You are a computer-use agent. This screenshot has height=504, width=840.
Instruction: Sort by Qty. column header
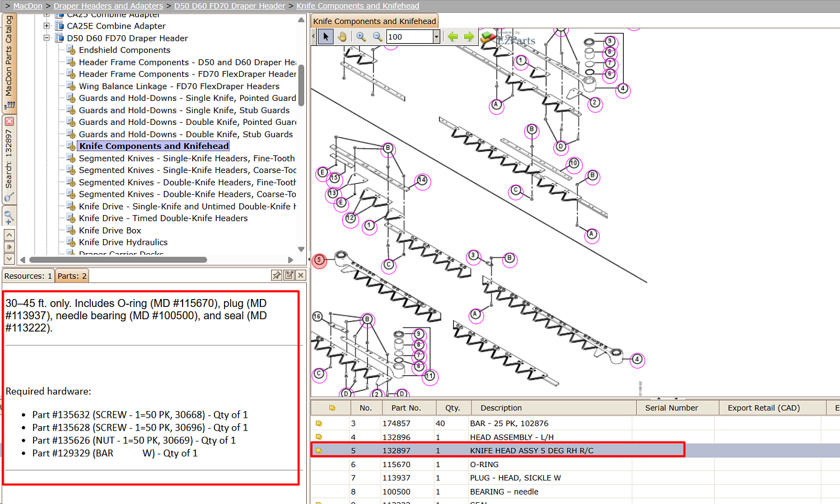(x=452, y=408)
